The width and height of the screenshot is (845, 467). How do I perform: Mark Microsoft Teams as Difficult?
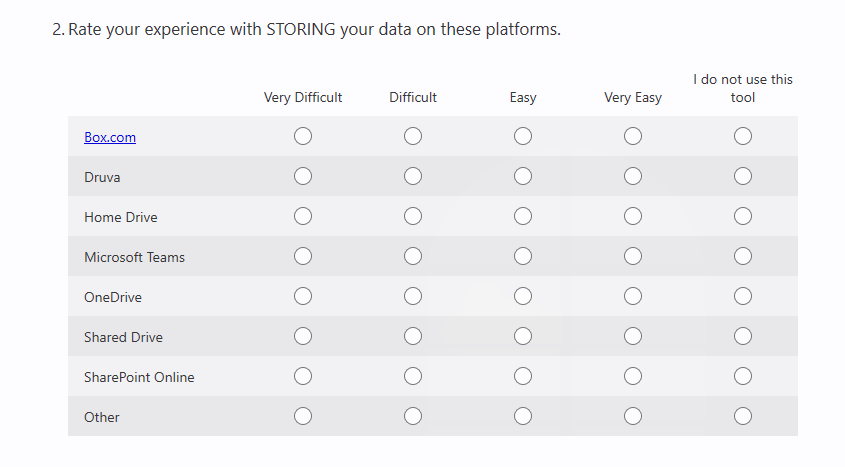tap(413, 256)
